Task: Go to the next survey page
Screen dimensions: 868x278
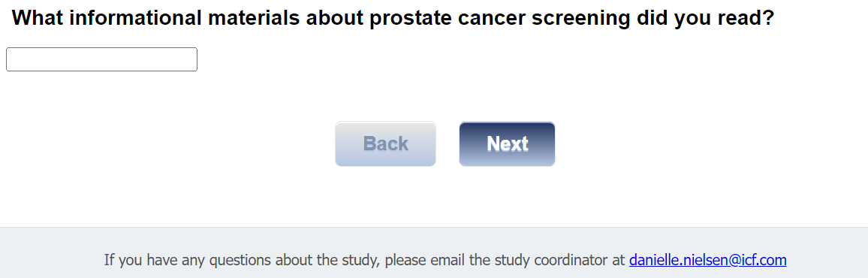Action: coord(507,144)
